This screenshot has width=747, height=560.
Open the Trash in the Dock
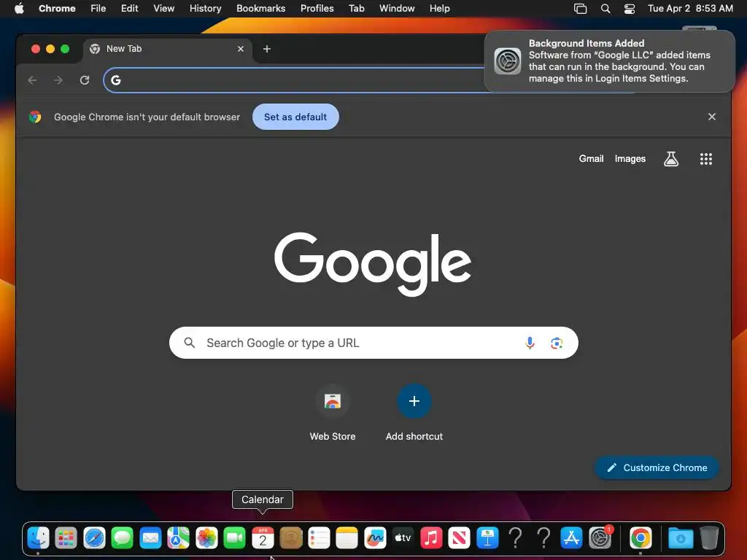[x=709, y=538]
